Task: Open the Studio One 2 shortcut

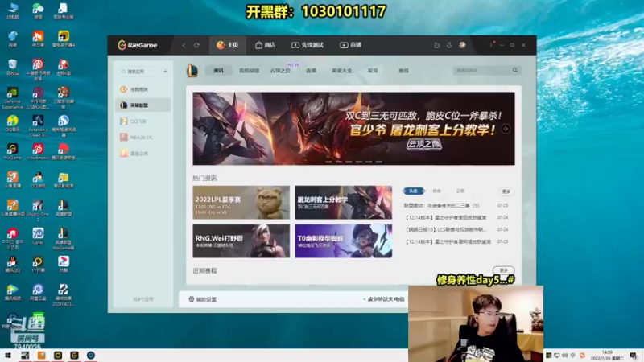Action: (38, 210)
